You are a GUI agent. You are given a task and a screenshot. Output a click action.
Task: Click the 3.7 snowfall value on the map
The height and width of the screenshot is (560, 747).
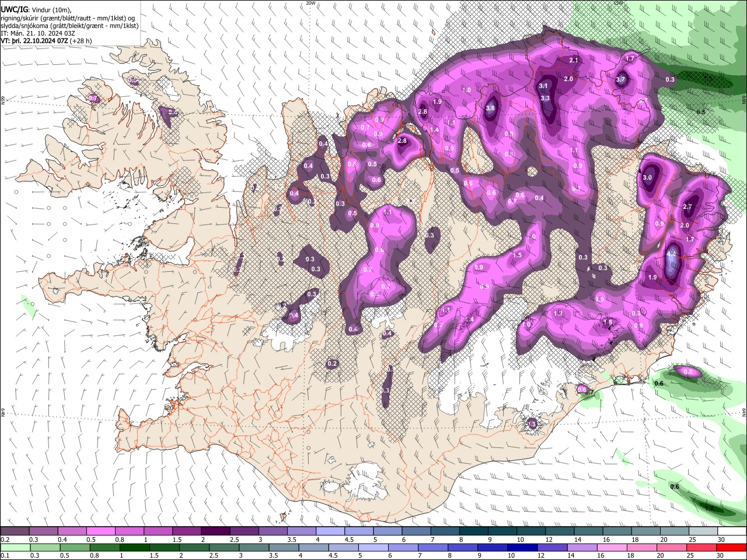pyautogui.click(x=620, y=80)
